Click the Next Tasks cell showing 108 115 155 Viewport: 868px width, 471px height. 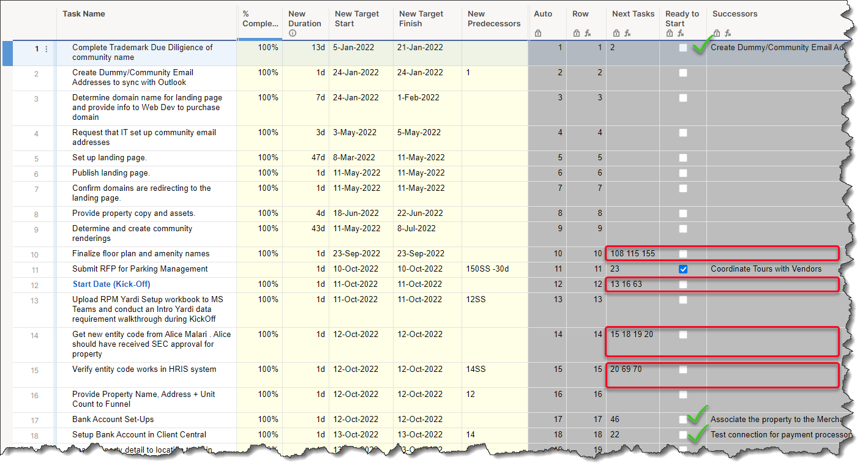click(x=633, y=254)
